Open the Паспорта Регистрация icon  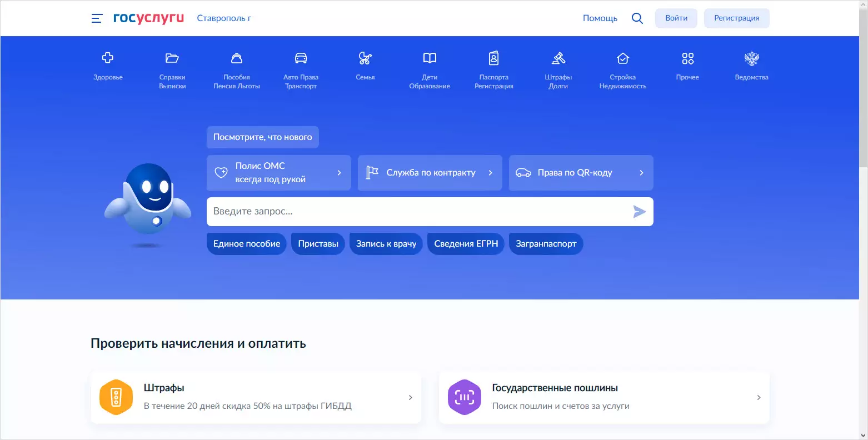point(494,58)
